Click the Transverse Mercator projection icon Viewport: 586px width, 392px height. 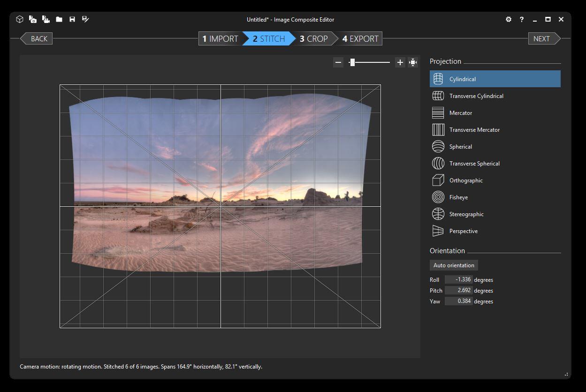438,129
